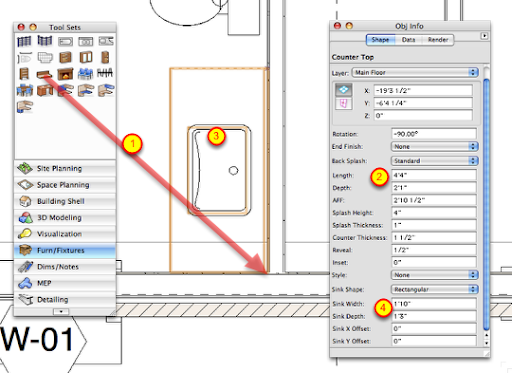Image resolution: width=512 pixels, height=373 pixels.
Task: Expand more tool sets with bottom arrow
Action: [x=61, y=311]
